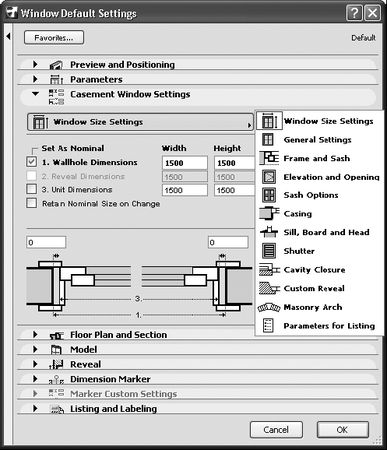Enable Retain Nominal Size on Change
387x450 pixels.
coord(32,203)
